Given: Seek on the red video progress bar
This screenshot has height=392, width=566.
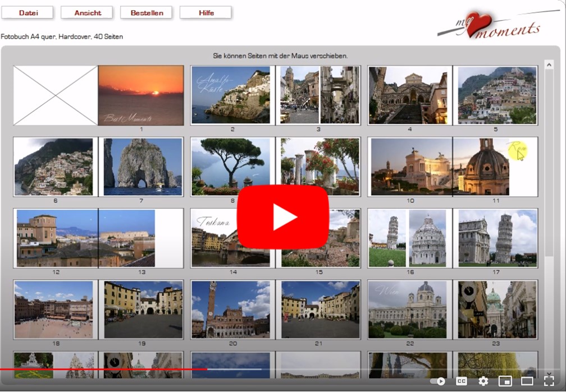Looking at the screenshot, I should pyautogui.click(x=112, y=369).
